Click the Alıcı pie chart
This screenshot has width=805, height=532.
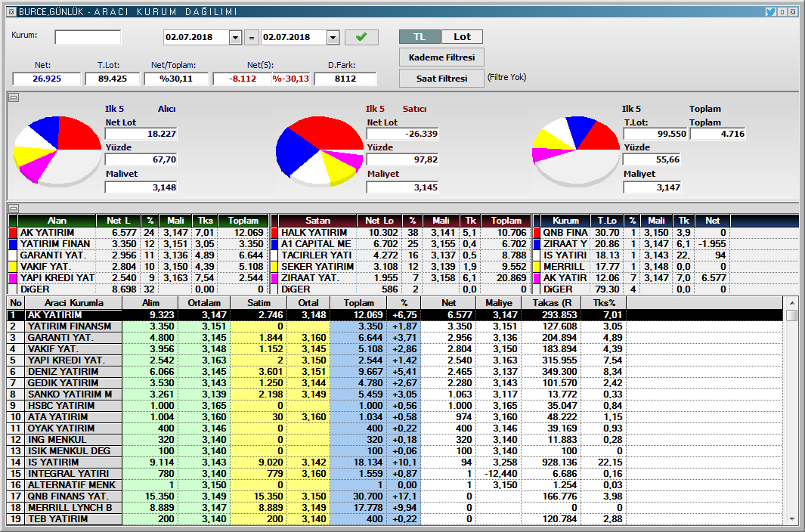57,150
